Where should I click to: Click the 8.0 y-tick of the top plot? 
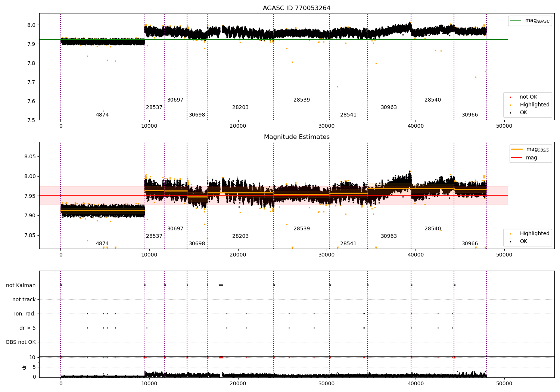[31, 25]
